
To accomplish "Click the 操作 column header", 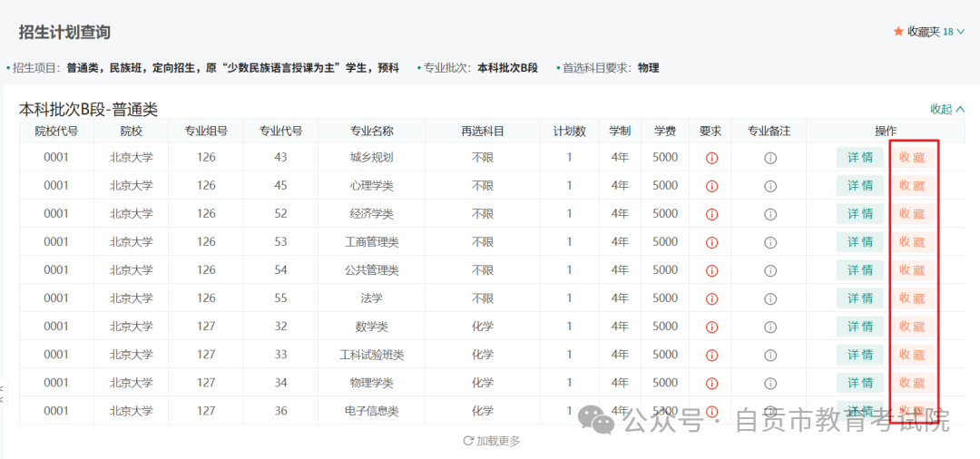I will click(886, 132).
